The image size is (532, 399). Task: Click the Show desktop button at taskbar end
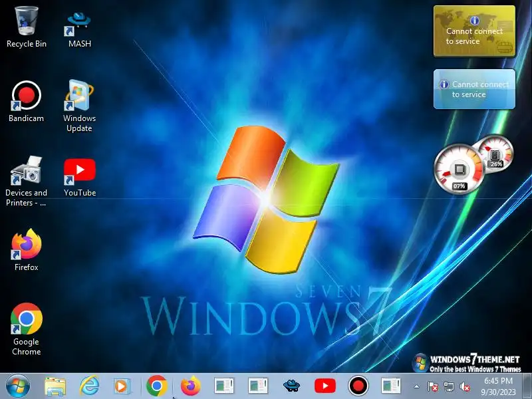click(x=527, y=386)
